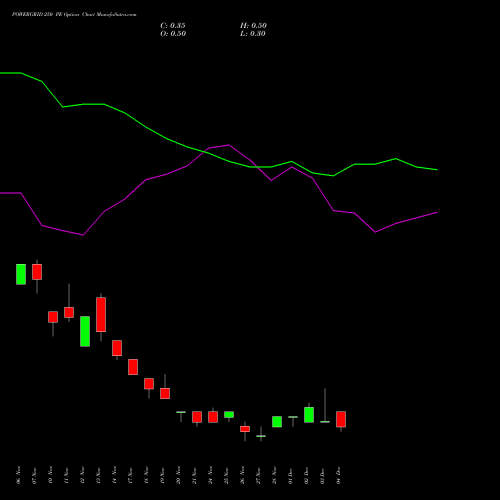Select the open value O: 0.50
Viewport: 500px width, 500px height.
173,34
